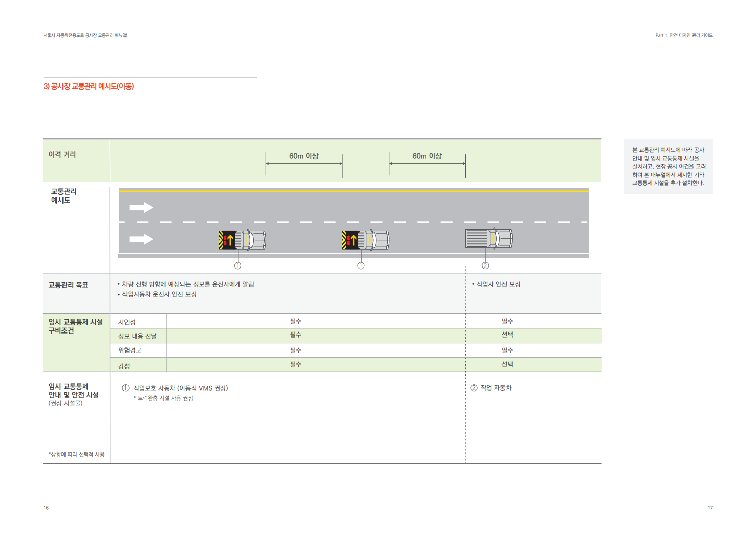This screenshot has height=533, width=756.
Task: Click the left 60m 이상 distance label
Action: click(x=303, y=156)
